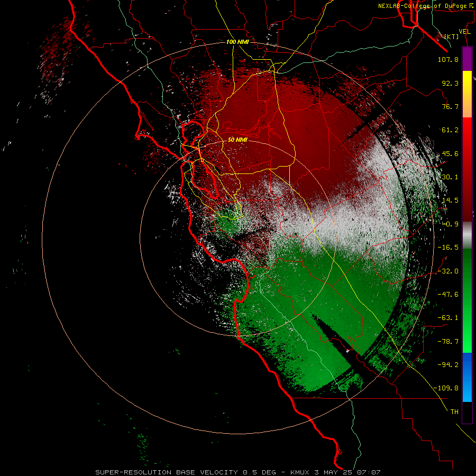
Task: Click the -16.5 velocity scale value
Action: point(448,248)
